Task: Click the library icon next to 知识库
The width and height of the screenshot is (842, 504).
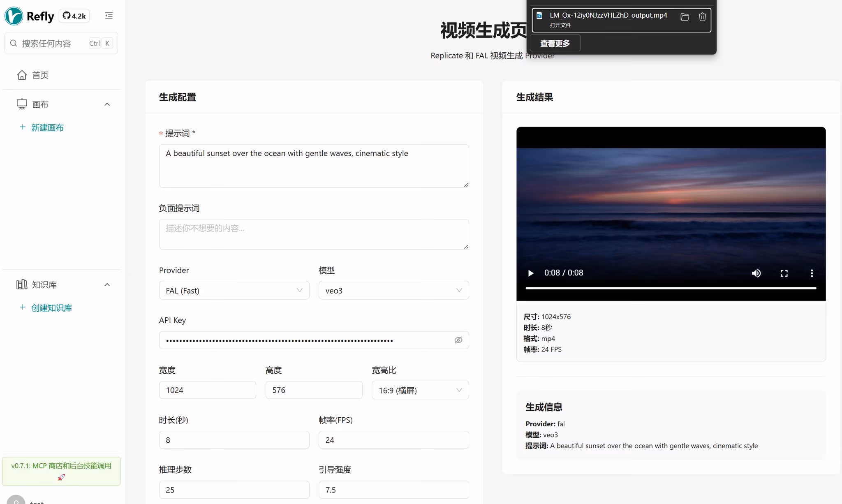Action: pyautogui.click(x=22, y=284)
